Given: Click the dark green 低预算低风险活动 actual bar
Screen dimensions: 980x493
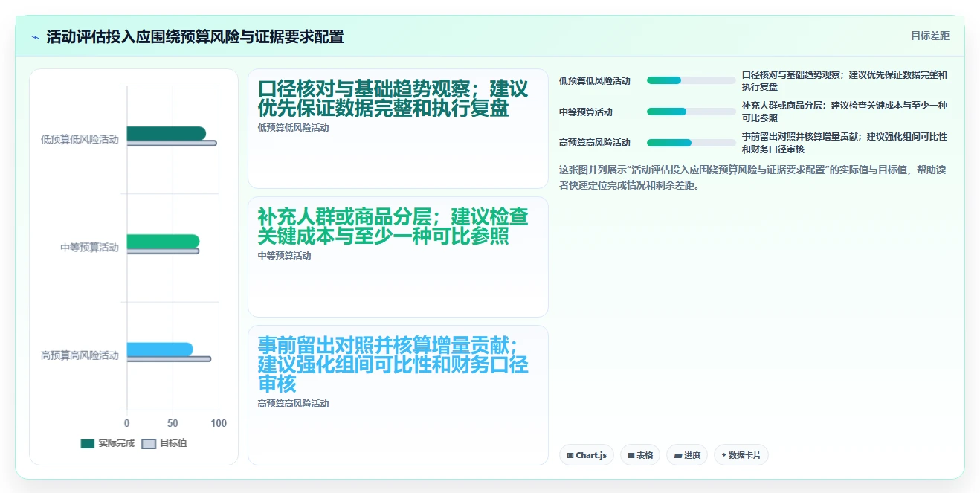Looking at the screenshot, I should click(x=166, y=133).
